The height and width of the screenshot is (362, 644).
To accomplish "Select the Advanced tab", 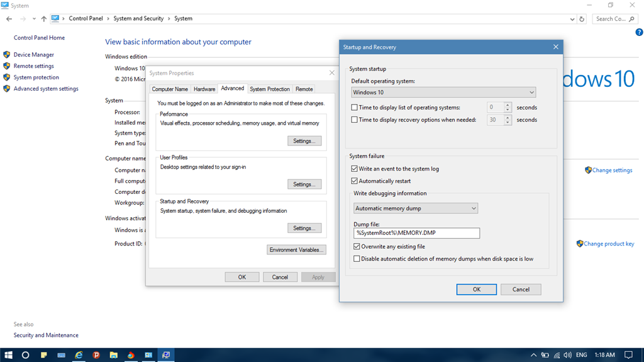I will pyautogui.click(x=233, y=88).
